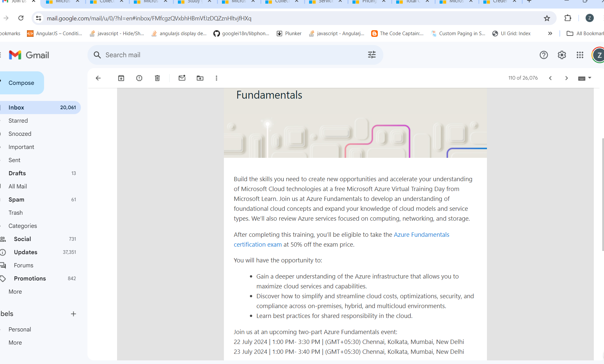Report this email as spam
Viewport: 604px width, 364px height.
(139, 78)
